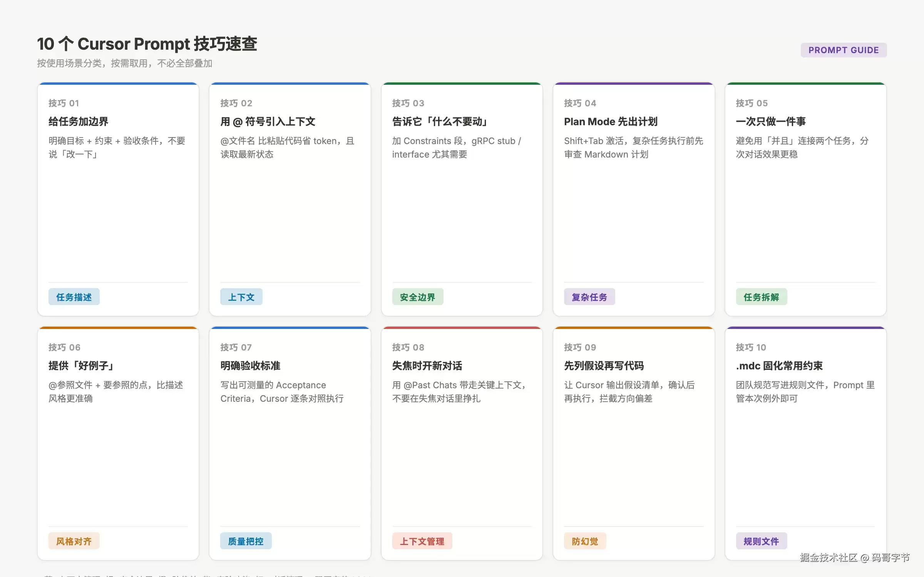
Task: Click the description starting 用 @Past Chats
Action: tap(459, 392)
